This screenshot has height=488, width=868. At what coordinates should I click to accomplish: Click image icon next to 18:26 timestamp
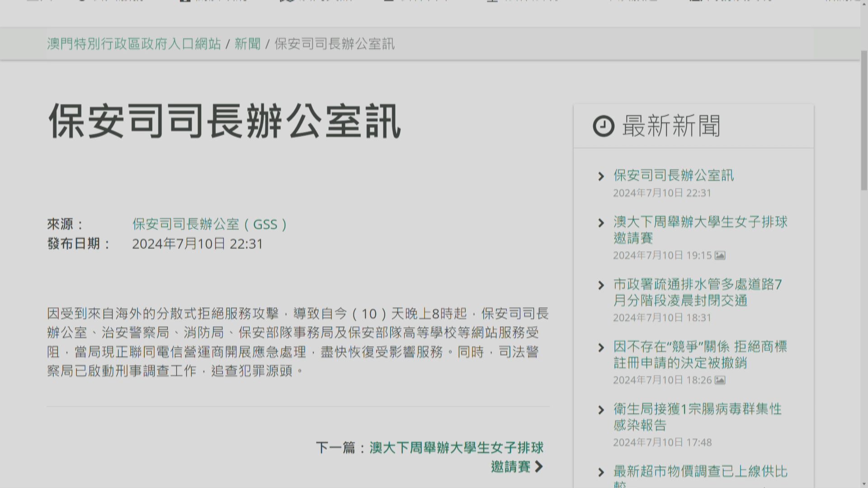(720, 380)
